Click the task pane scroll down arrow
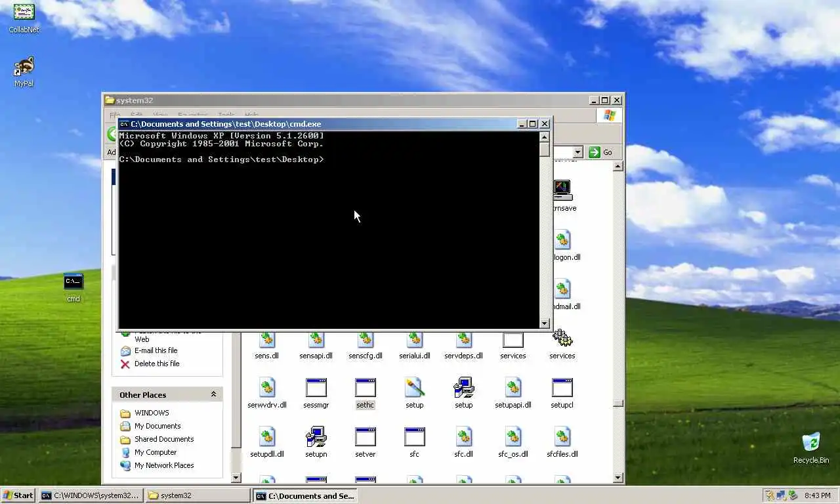 coord(236,478)
